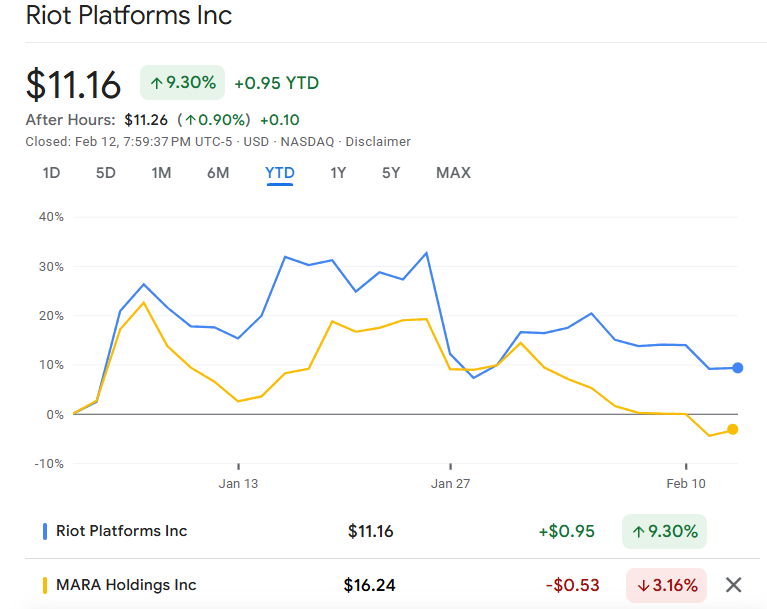Image resolution: width=767 pixels, height=609 pixels.
Task: Click the green 9.30% badge near price
Action: click(182, 83)
